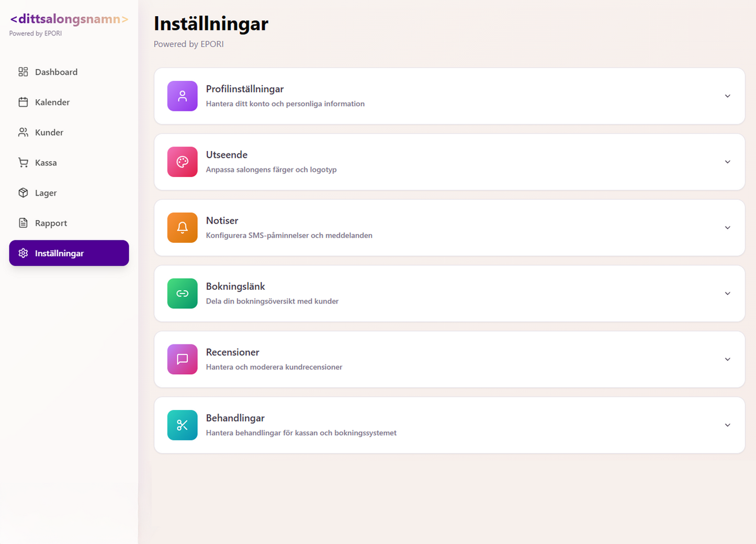Open the Rapport page in sidebar
This screenshot has height=544, width=756.
point(51,223)
